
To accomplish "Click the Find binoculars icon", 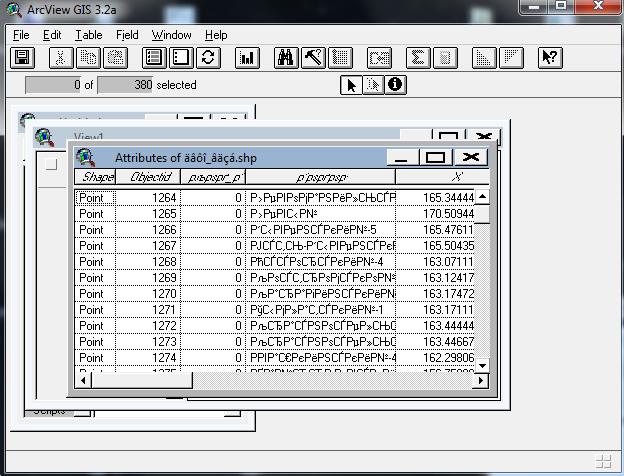I will (x=286, y=58).
